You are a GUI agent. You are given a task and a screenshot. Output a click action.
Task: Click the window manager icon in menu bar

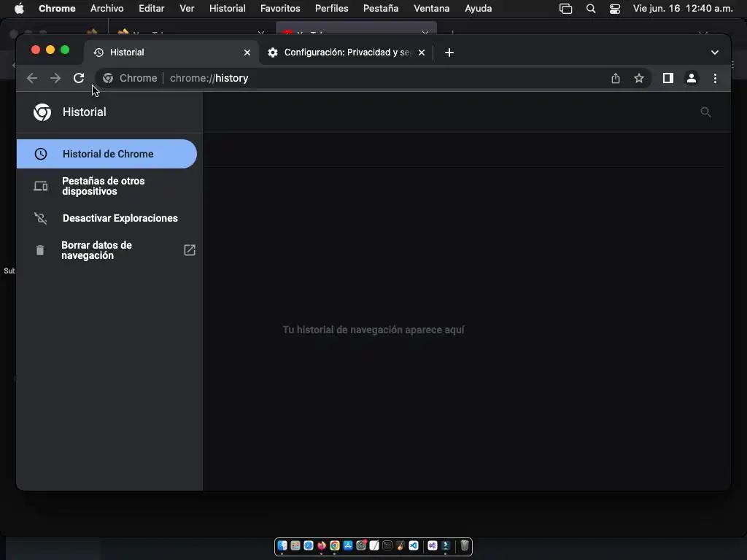pyautogui.click(x=565, y=9)
